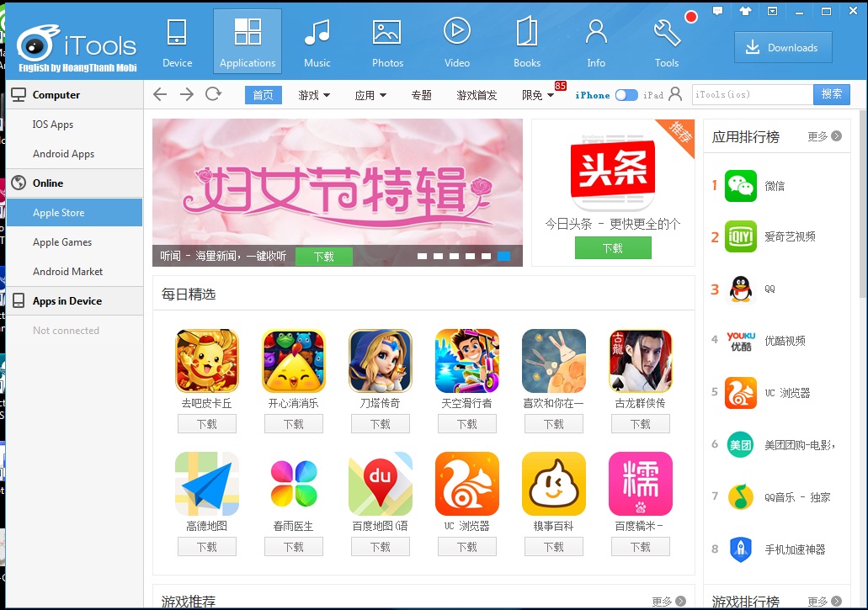Open the Device section

pyautogui.click(x=177, y=42)
